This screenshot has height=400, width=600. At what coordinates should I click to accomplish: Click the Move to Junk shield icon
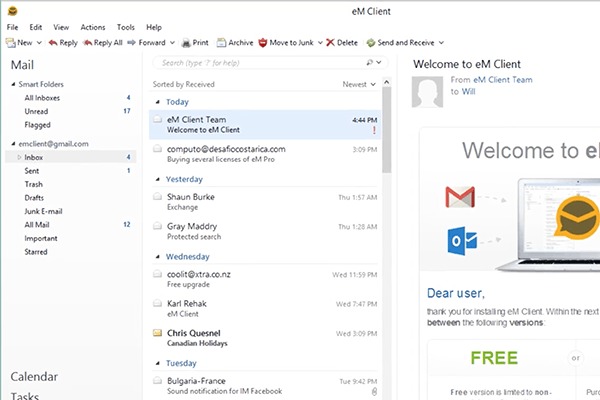[262, 42]
